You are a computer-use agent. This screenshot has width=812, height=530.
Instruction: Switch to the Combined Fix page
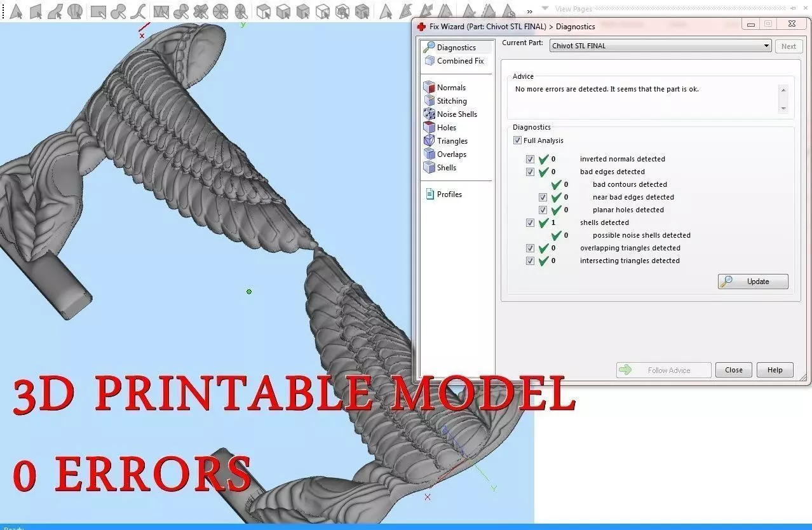point(460,61)
